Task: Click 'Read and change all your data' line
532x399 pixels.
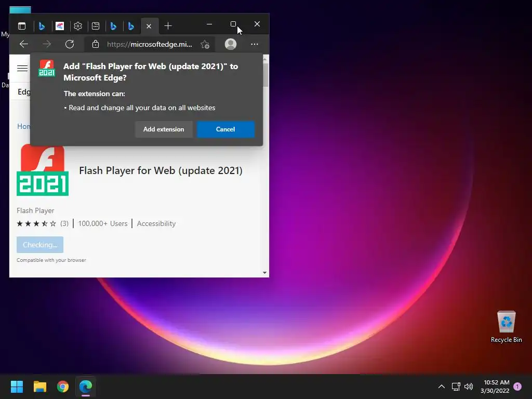Action: (140, 108)
